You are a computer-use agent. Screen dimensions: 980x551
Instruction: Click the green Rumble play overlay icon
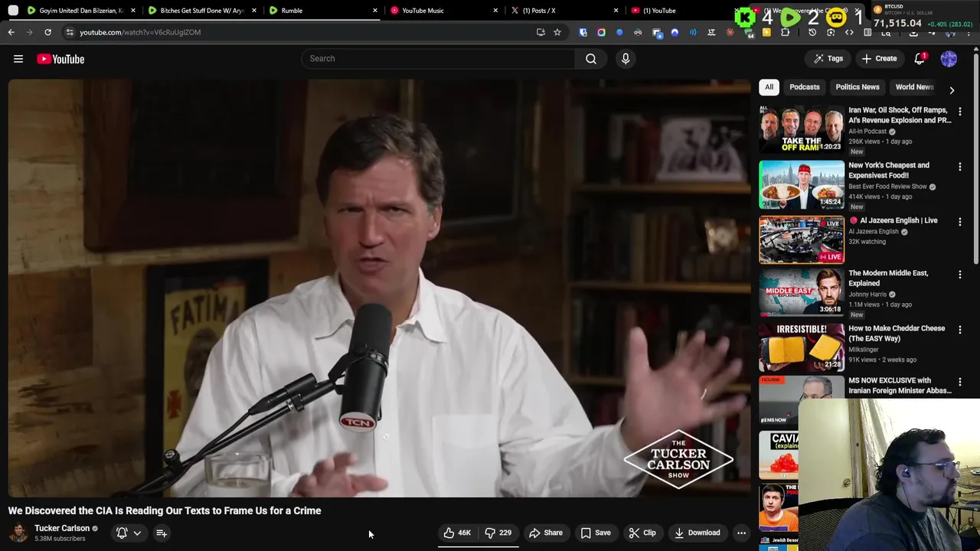click(x=792, y=17)
